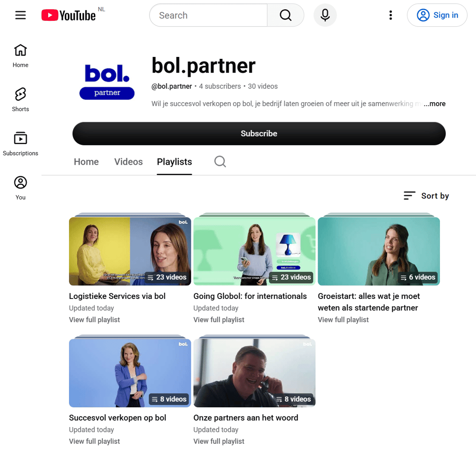Click 23 videos badge on Going Globol
The width and height of the screenshot is (476, 460).
click(291, 277)
